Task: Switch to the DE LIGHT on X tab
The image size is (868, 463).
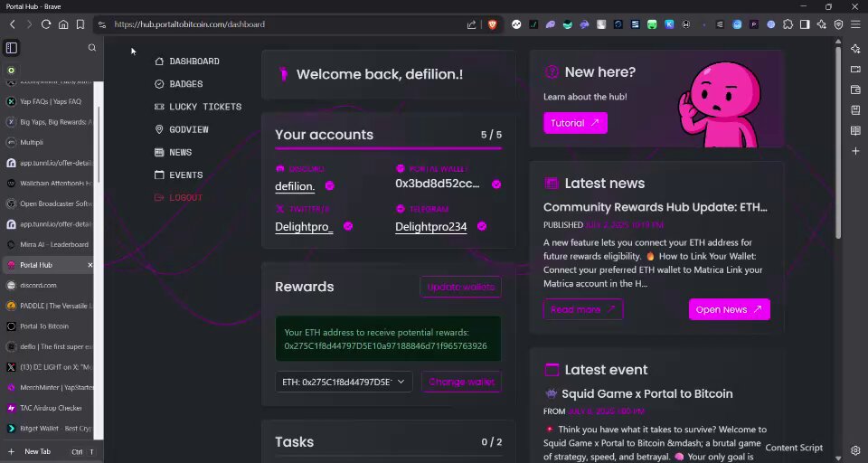Action: [48, 367]
